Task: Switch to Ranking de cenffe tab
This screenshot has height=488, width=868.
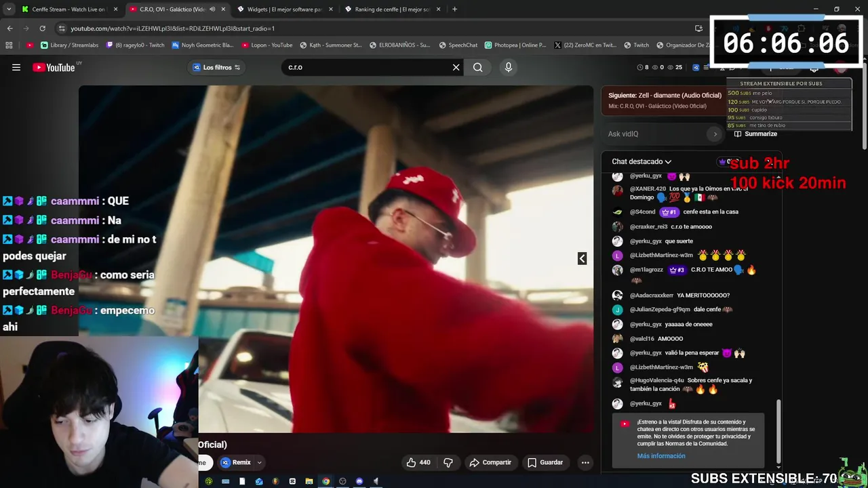Action: pyautogui.click(x=391, y=9)
